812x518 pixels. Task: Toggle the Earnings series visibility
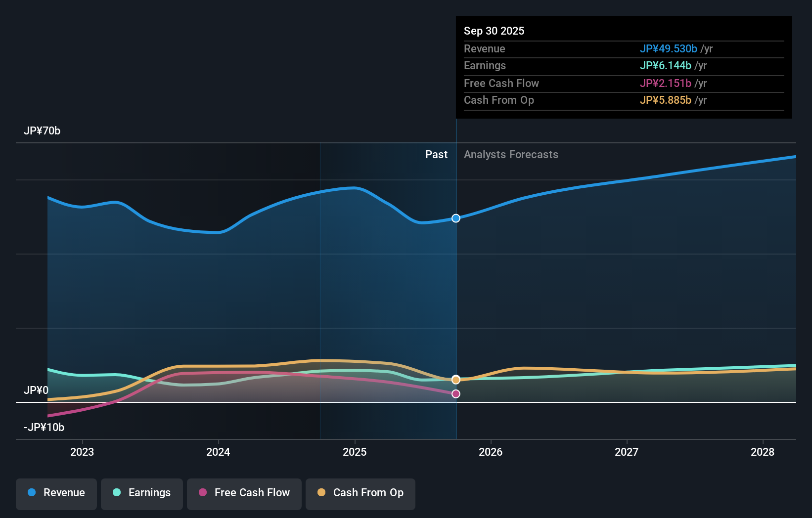click(x=142, y=493)
